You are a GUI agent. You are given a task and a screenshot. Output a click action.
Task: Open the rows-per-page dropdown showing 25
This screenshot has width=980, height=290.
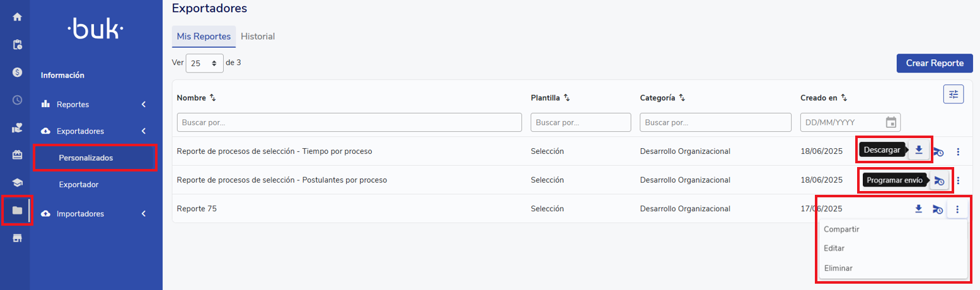[x=204, y=63]
